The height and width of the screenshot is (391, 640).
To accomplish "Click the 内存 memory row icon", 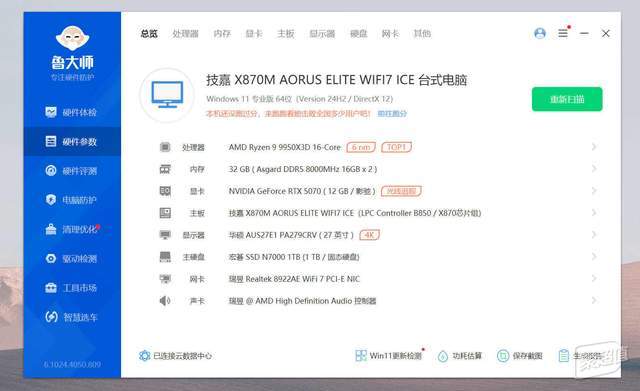I will tap(165, 169).
